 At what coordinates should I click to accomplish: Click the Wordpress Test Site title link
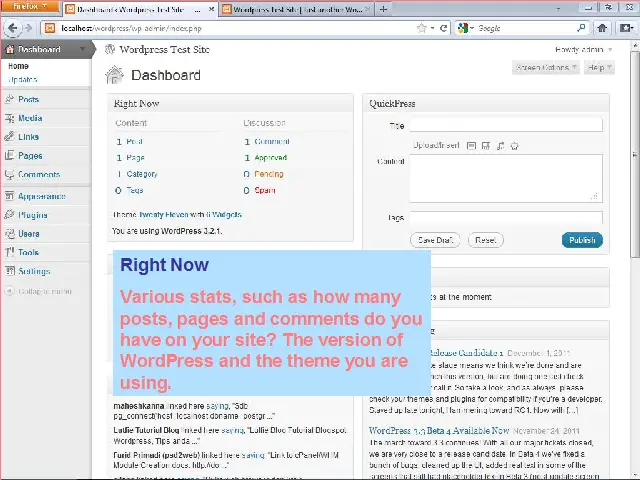pyautogui.click(x=164, y=49)
